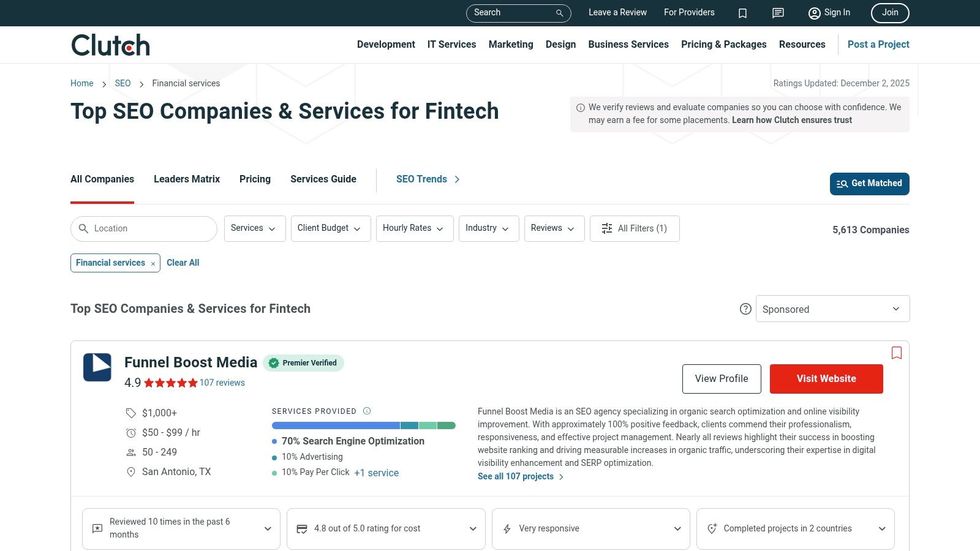This screenshot has width=980, height=551.
Task: Click the Location input field
Action: click(x=143, y=228)
